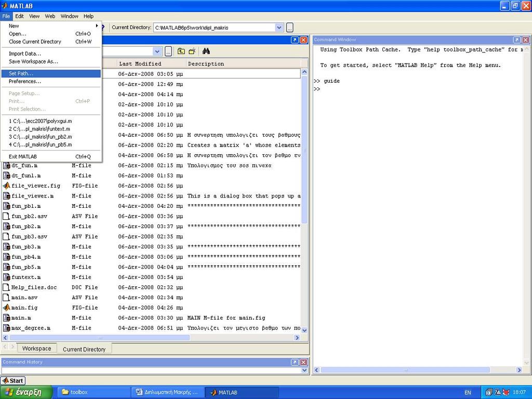The width and height of the screenshot is (532, 399).
Task: Click file list horizontal scrollbar right arrow
Action: (297, 338)
